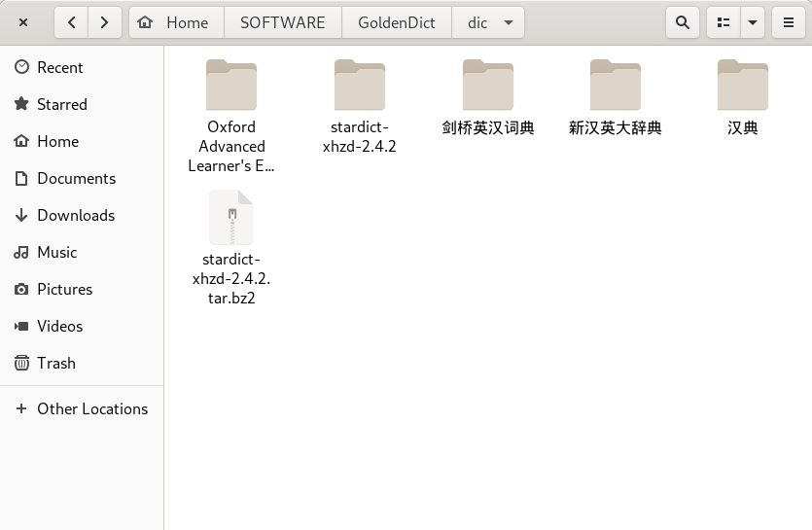Image resolution: width=812 pixels, height=530 pixels.
Task: Select the stardict-xhzd-2.4.2.tar.bz2 archive icon
Action: point(231,217)
